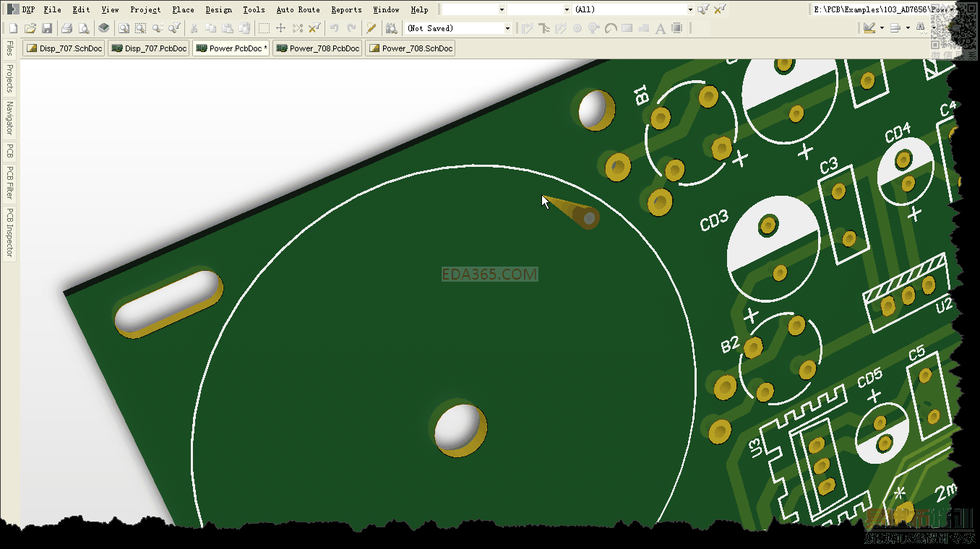Image resolution: width=980 pixels, height=549 pixels.
Task: Show the Files side panel
Action: [9, 48]
